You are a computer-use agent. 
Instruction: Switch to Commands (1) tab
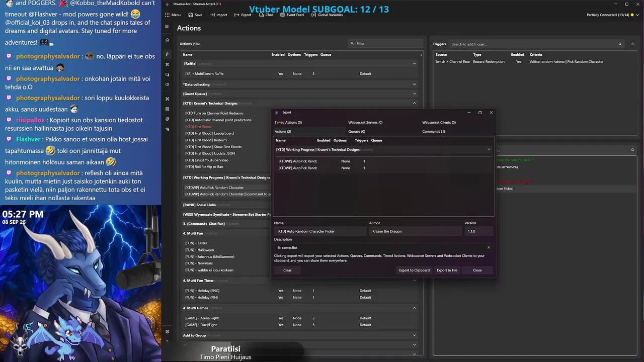434,132
